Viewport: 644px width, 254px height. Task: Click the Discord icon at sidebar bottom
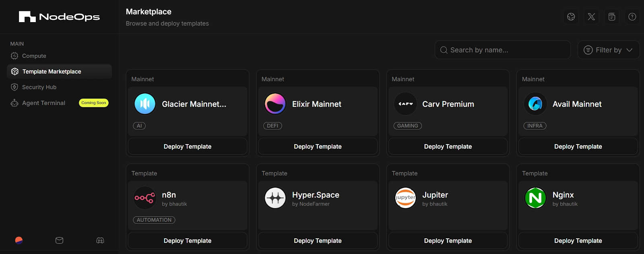pos(100,241)
